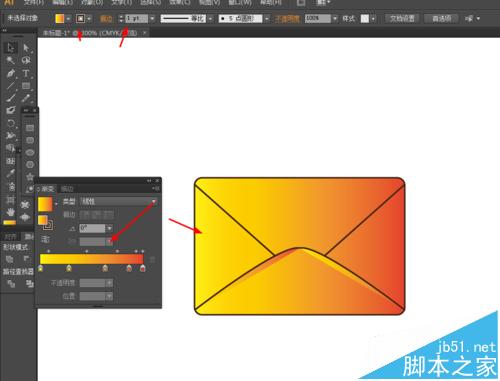Screen dimensions: 500x381
Task: Pick Ellipse in the shape flyout
Action: point(30,153)
